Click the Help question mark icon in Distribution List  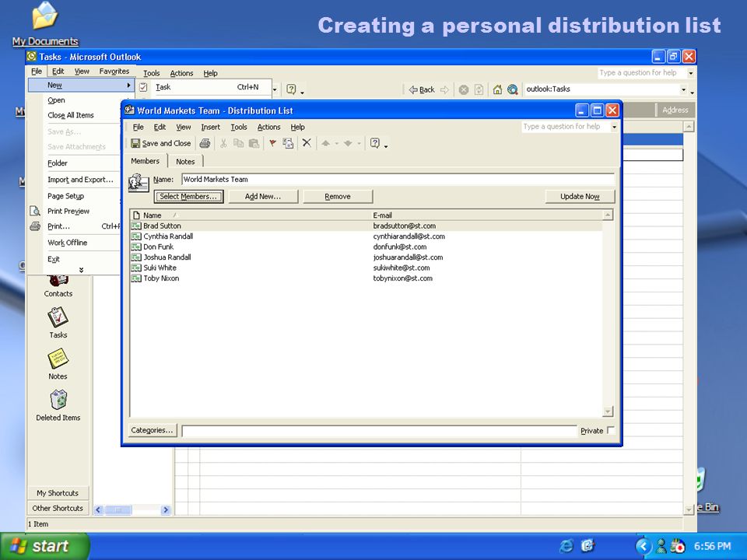point(375,143)
